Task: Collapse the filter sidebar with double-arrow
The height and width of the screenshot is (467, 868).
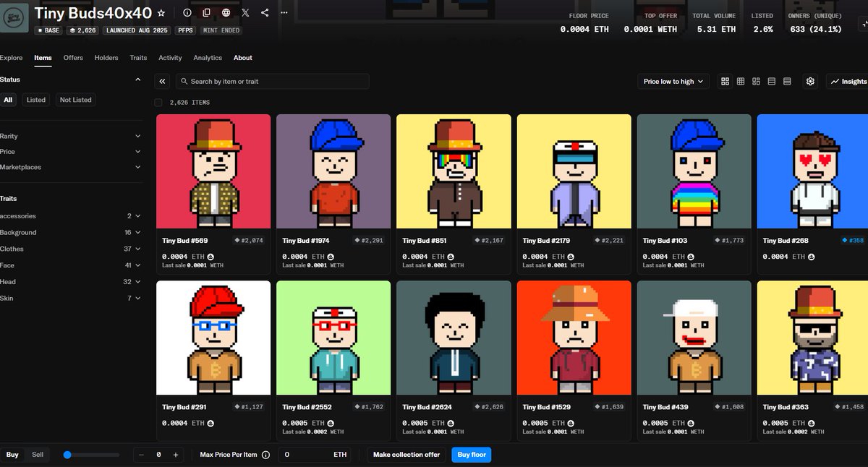Action: 162,82
